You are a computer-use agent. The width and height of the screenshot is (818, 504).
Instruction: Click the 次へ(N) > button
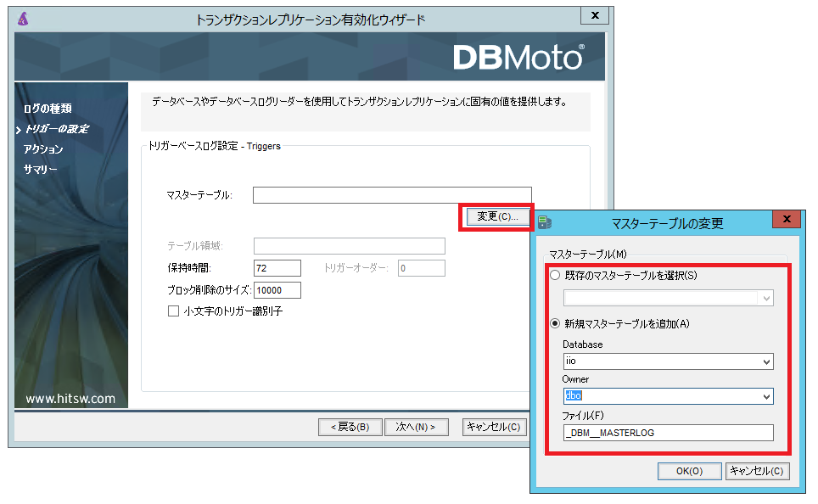[x=416, y=427]
